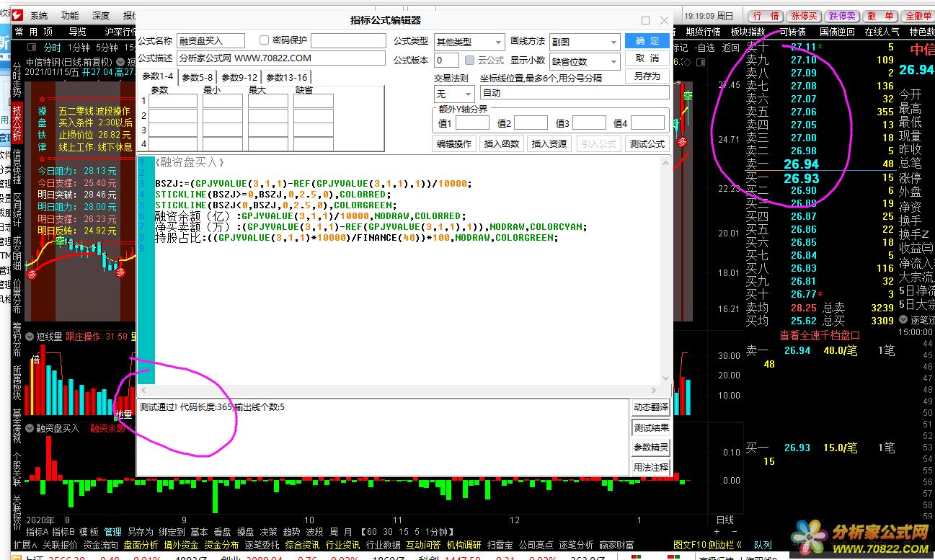Screen dimensions: 935x560
Task: Click the 行情 button in top toolbar
Action: pos(766,16)
